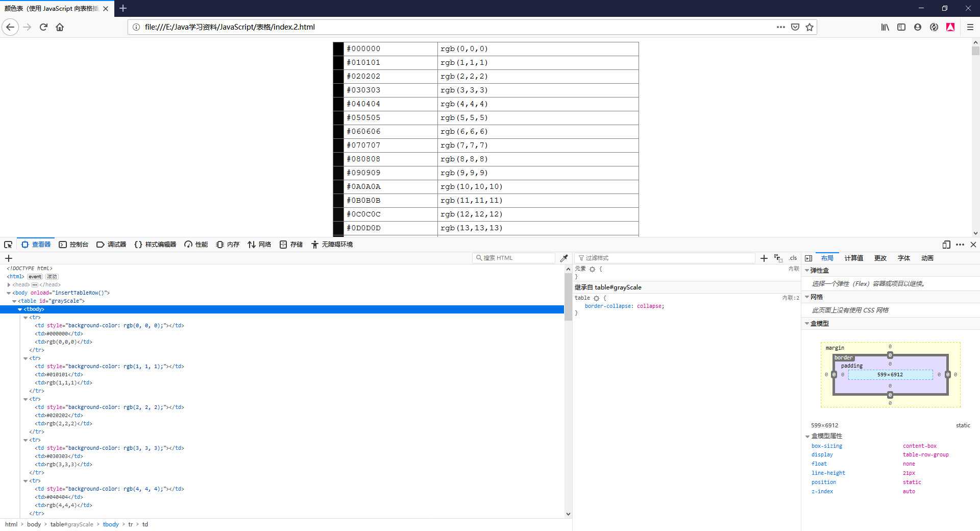Select the 布局 layout tab
The width and height of the screenshot is (980, 531).
tap(827, 258)
